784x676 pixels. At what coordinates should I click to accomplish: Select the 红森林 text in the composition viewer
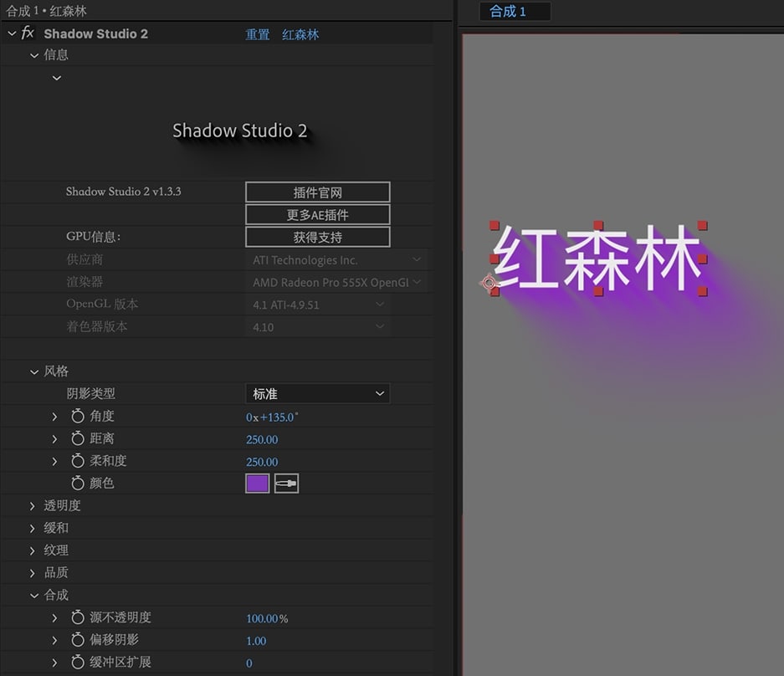598,258
